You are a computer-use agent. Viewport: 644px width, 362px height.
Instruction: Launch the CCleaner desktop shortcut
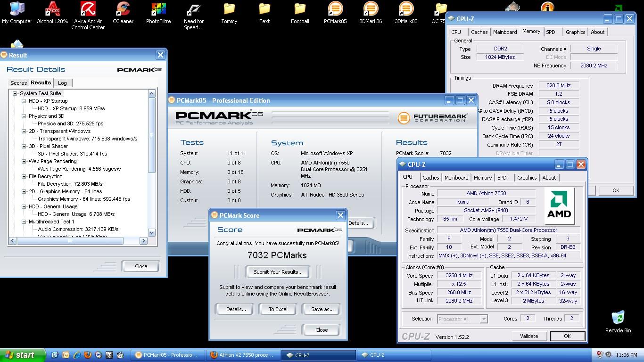coord(123,13)
